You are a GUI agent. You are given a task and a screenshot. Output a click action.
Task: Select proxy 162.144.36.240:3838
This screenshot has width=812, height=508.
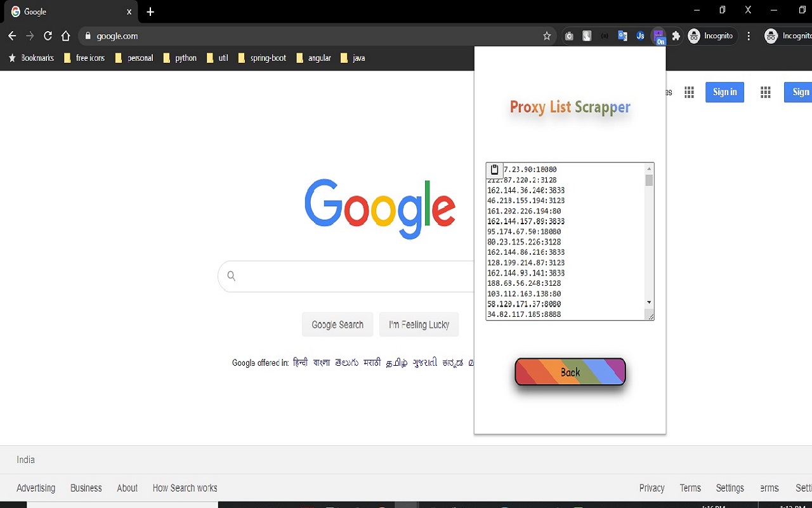[526, 190]
